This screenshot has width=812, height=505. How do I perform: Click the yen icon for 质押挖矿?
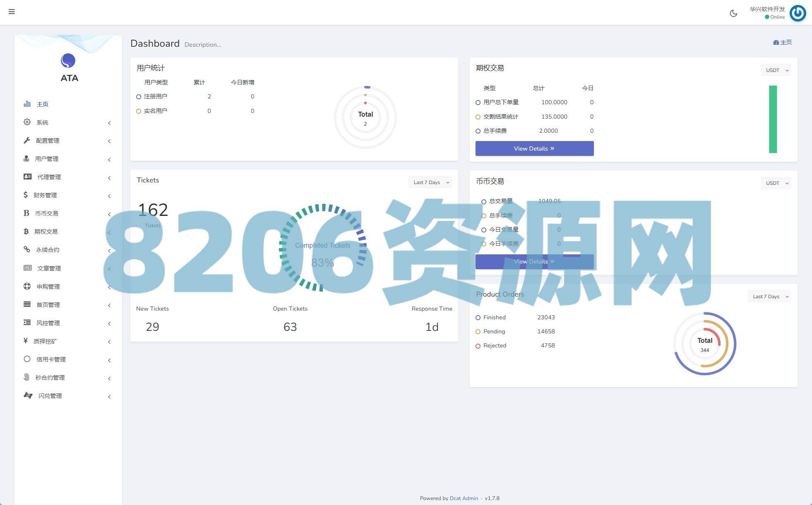tap(26, 341)
